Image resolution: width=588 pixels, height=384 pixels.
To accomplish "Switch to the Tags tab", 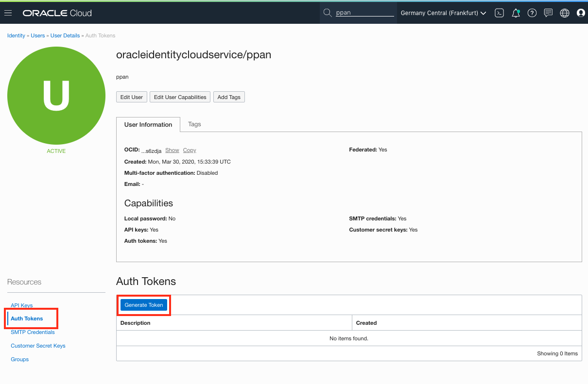I will [x=194, y=124].
